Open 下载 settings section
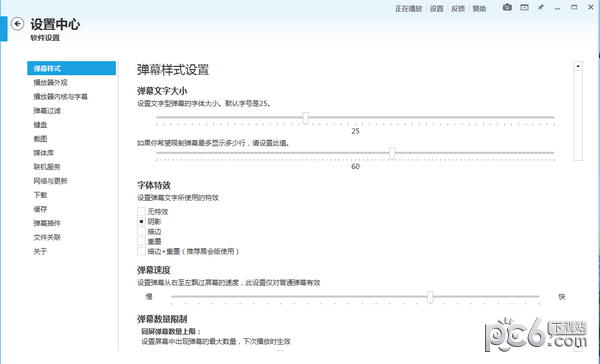 40,195
